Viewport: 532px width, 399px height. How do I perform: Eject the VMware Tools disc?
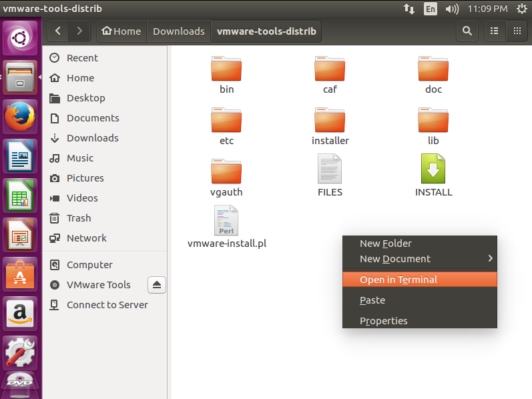point(157,285)
